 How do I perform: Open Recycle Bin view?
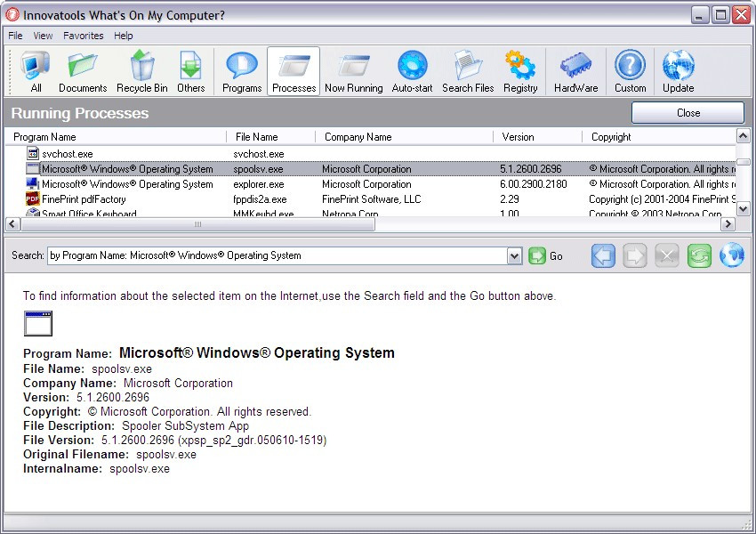coord(141,71)
